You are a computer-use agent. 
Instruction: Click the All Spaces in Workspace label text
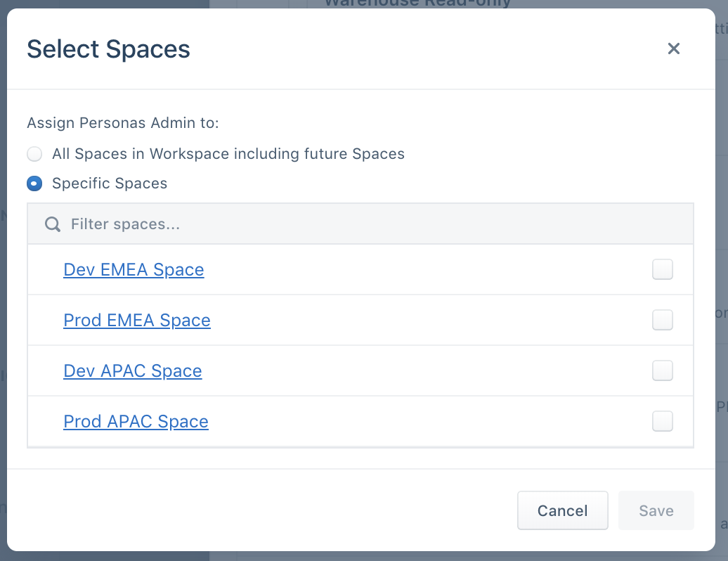click(228, 154)
